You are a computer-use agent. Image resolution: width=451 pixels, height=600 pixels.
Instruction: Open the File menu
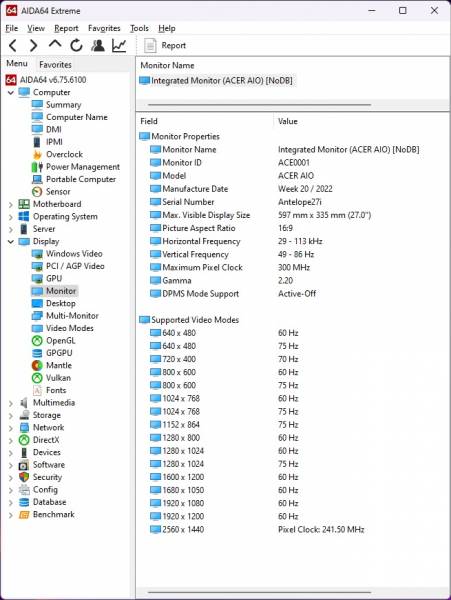pos(11,28)
